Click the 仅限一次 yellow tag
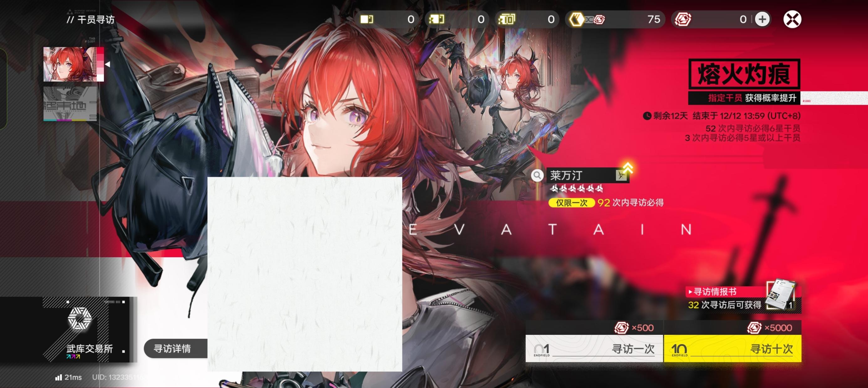The width and height of the screenshot is (868, 388). [571, 203]
